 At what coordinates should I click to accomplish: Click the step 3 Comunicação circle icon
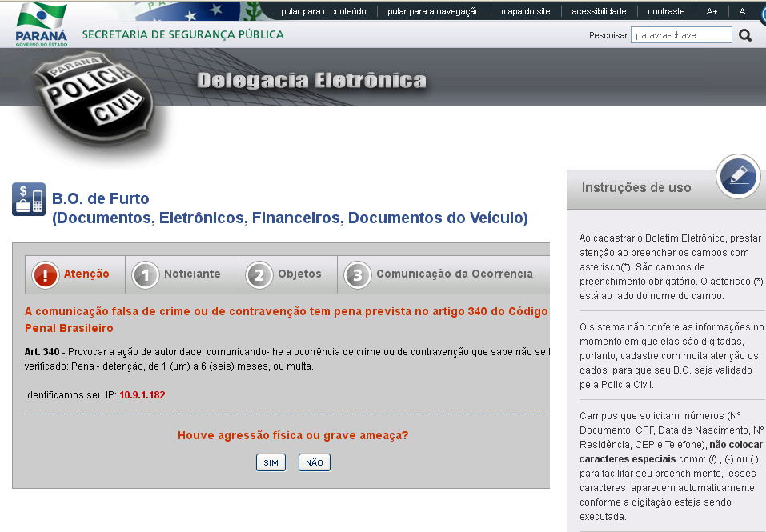[x=357, y=274]
